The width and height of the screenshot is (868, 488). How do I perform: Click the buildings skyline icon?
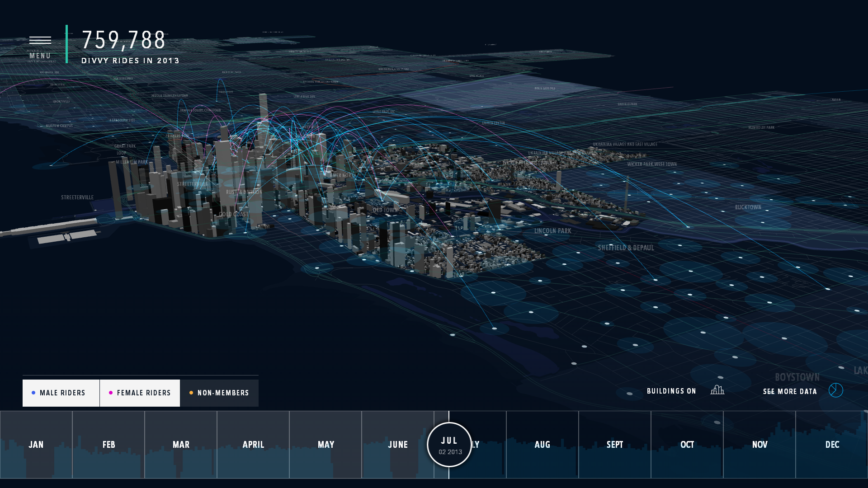tap(717, 389)
